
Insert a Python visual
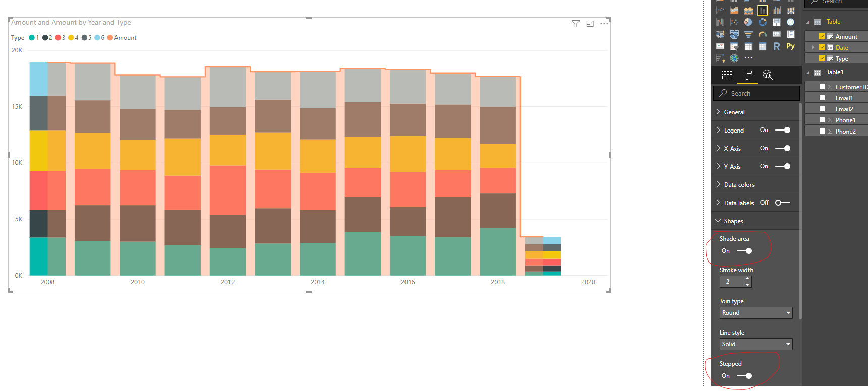point(791,46)
